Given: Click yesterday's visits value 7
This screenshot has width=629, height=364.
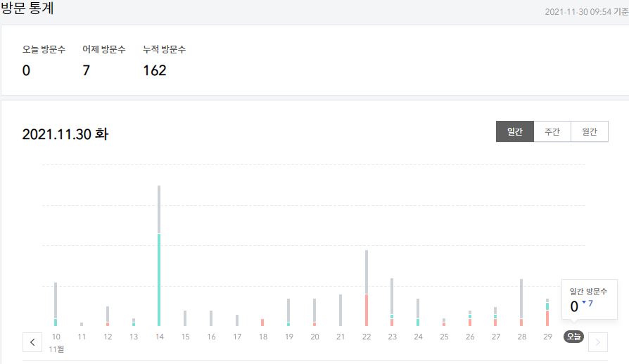Looking at the screenshot, I should pyautogui.click(x=87, y=70).
